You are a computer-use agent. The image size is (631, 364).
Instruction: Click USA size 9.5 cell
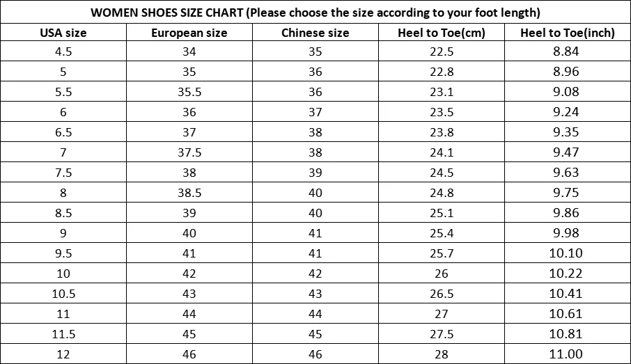click(x=63, y=253)
